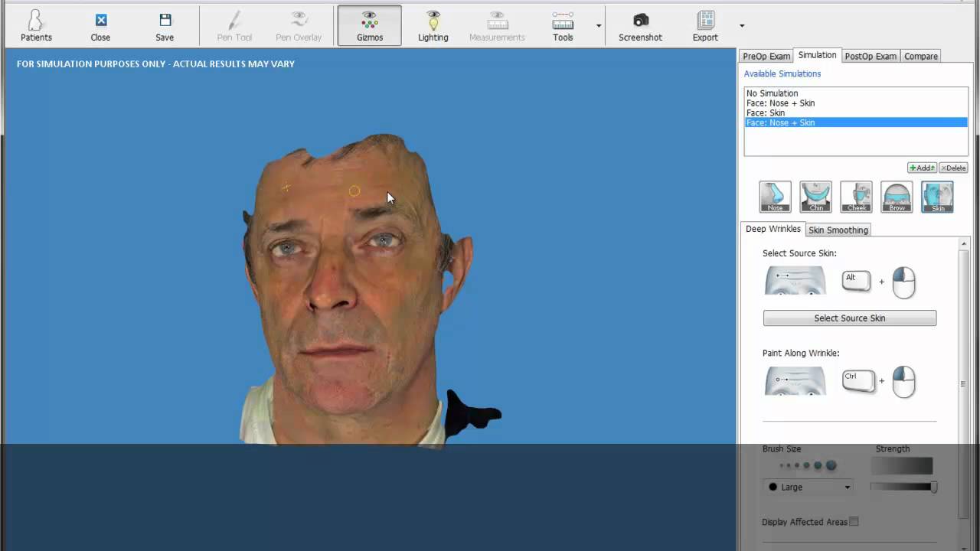Select the highlighted Face: Nose + Skin entry
This screenshot has height=551, width=980.
tap(856, 122)
